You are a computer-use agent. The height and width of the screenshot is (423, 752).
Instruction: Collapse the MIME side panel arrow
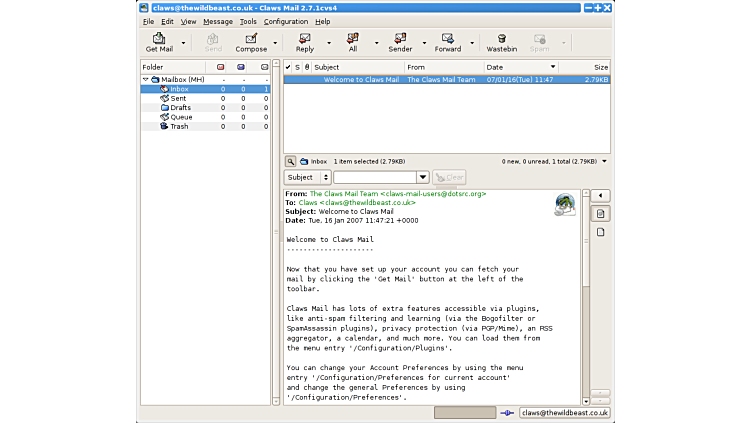600,196
